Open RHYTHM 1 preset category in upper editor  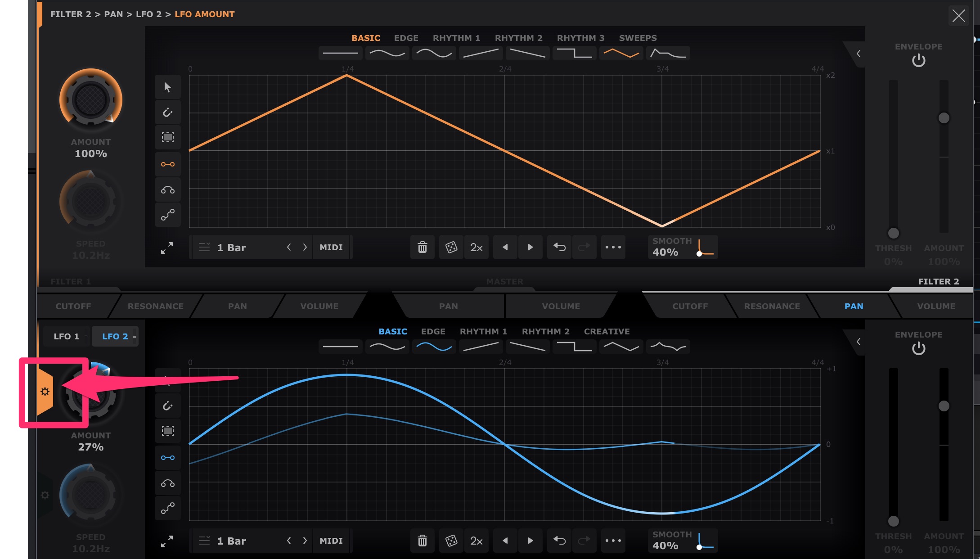coord(456,38)
